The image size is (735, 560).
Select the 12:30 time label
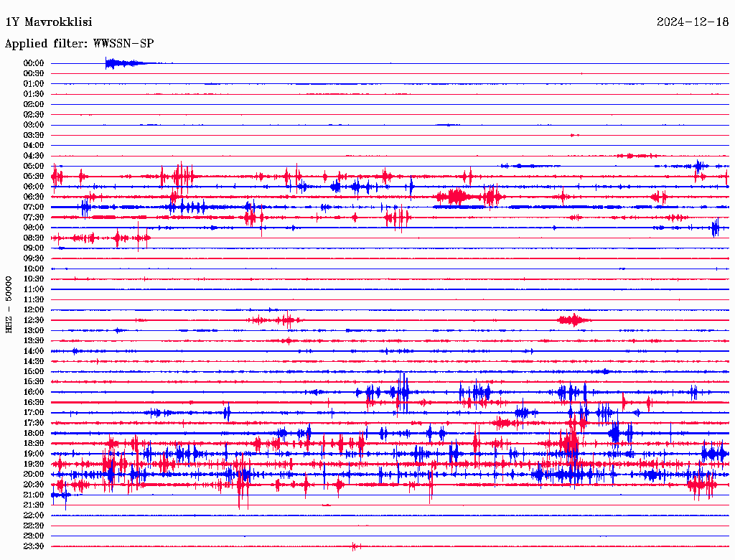[34, 320]
